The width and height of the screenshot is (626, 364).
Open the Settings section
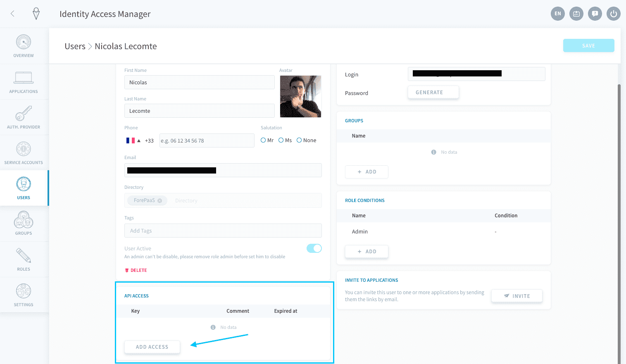pyautogui.click(x=24, y=295)
